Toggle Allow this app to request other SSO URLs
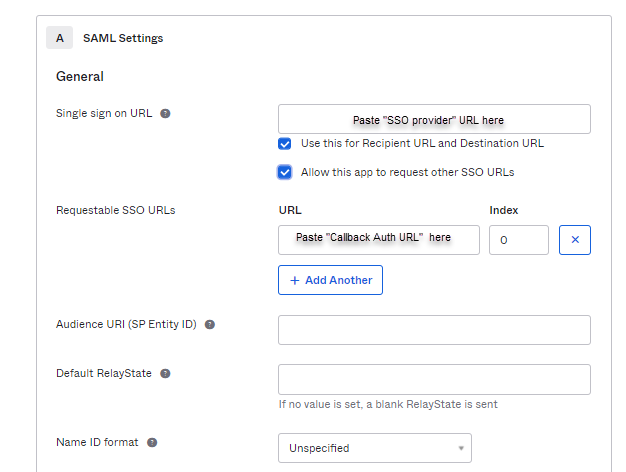Viewport: 626px width, 472px height. coord(285,173)
